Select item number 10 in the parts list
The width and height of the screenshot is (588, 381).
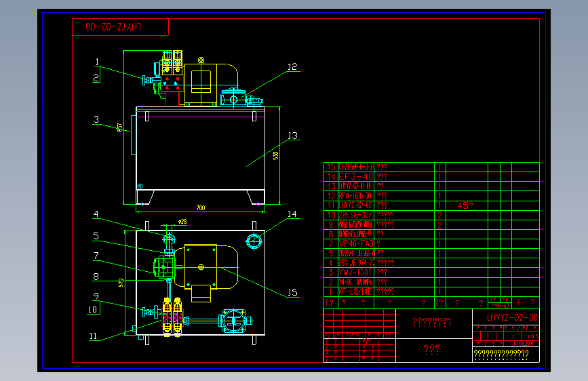(x=331, y=215)
